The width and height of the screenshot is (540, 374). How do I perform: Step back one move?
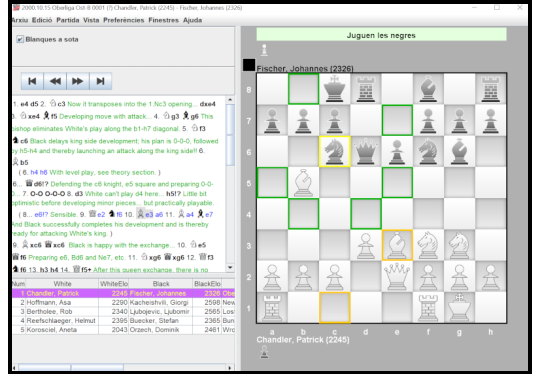point(55,81)
